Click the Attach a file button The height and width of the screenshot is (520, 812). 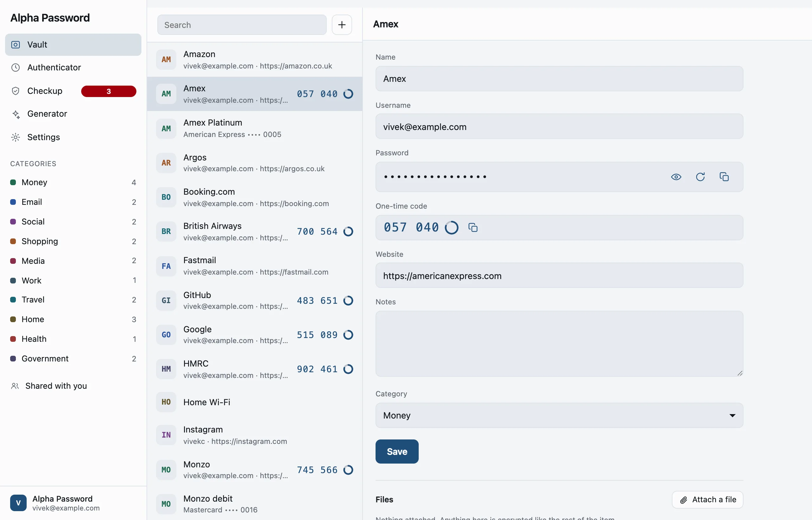coord(707,500)
